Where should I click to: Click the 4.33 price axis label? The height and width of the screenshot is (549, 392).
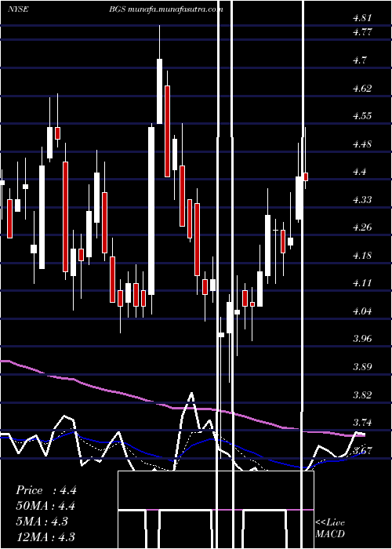[362, 199]
